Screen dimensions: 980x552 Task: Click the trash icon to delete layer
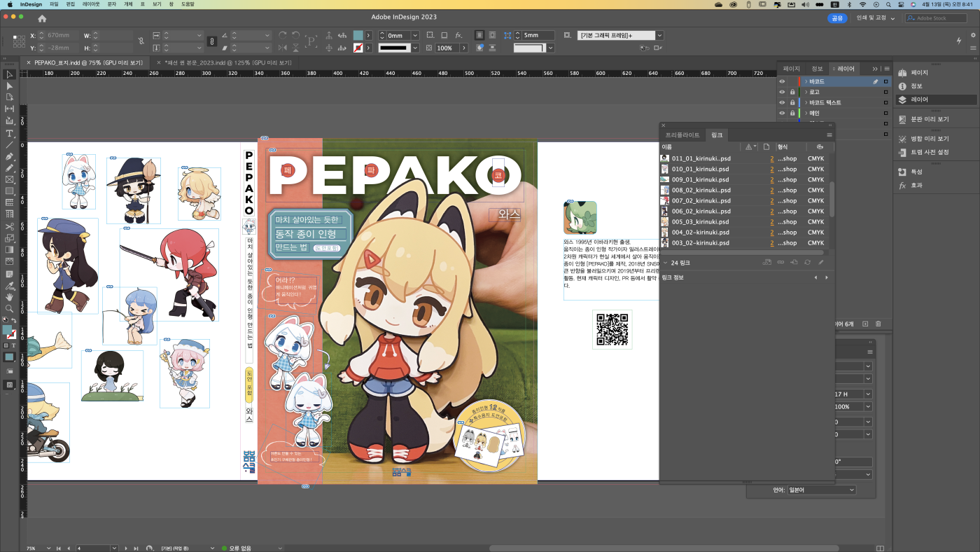pyautogui.click(x=878, y=324)
